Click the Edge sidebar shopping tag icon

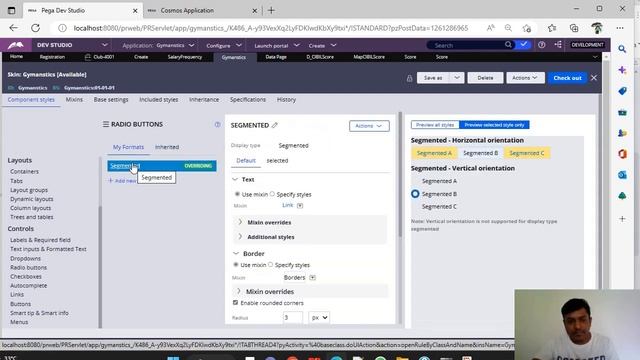(x=622, y=91)
